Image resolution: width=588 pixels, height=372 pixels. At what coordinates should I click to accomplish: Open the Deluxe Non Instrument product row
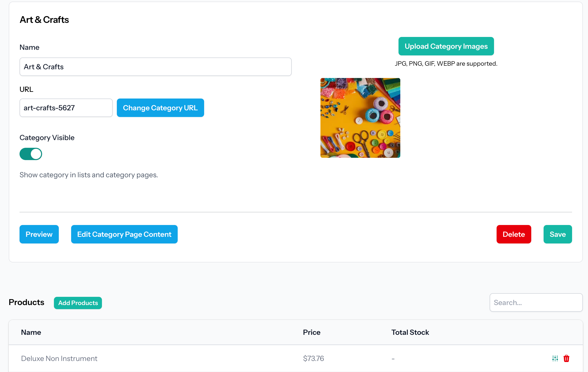click(59, 358)
